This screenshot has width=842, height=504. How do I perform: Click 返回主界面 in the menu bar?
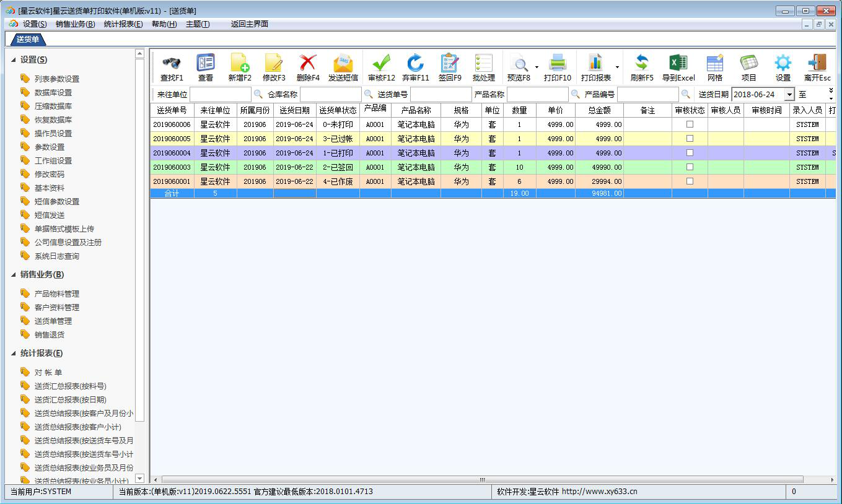tap(249, 24)
